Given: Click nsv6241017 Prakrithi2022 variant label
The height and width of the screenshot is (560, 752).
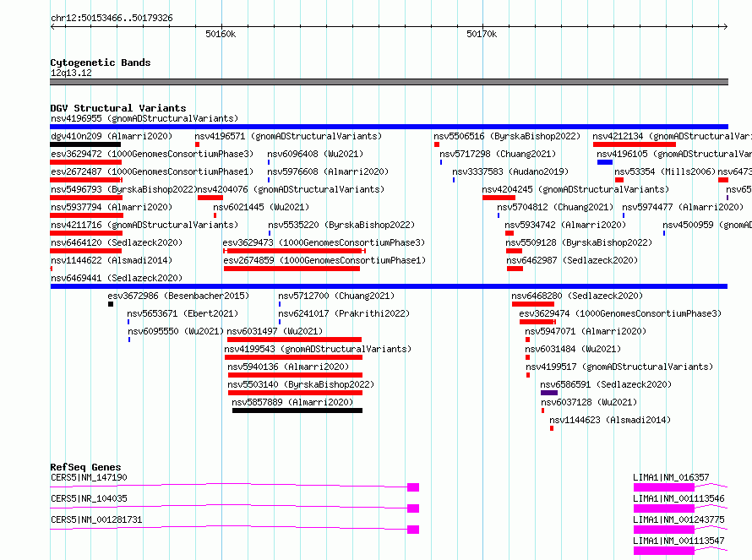Looking at the screenshot, I should pyautogui.click(x=344, y=313).
